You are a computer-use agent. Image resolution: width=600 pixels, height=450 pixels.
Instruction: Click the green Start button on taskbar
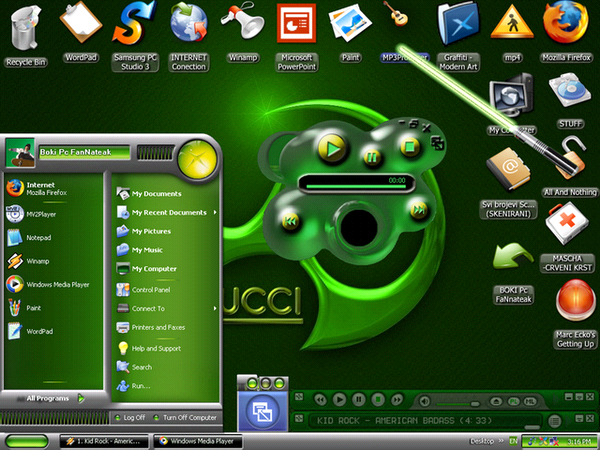point(26,441)
